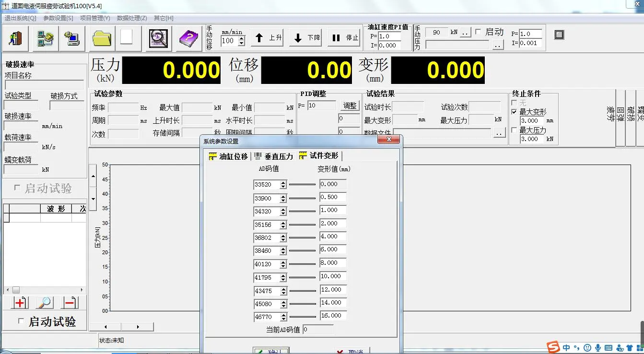
Task: Click the computer with gear settings icon
Action: [x=72, y=38]
